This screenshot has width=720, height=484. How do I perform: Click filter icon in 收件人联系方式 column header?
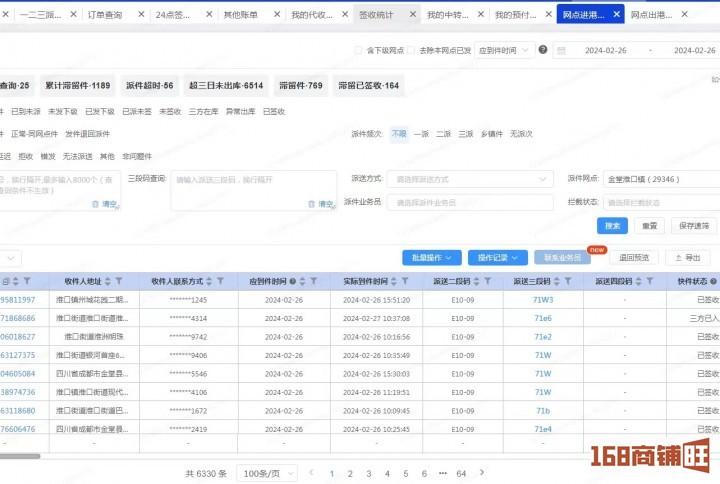tap(221, 281)
